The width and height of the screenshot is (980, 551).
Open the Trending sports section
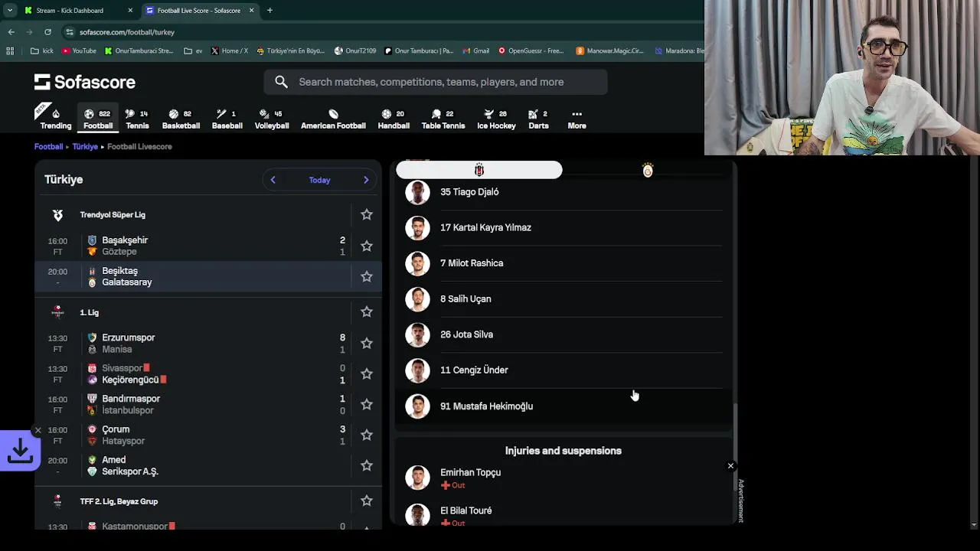tap(55, 119)
